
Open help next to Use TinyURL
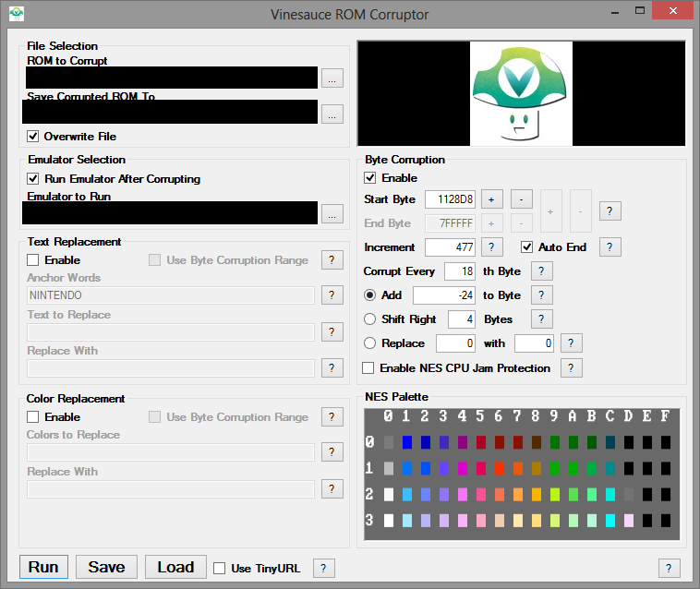(324, 568)
